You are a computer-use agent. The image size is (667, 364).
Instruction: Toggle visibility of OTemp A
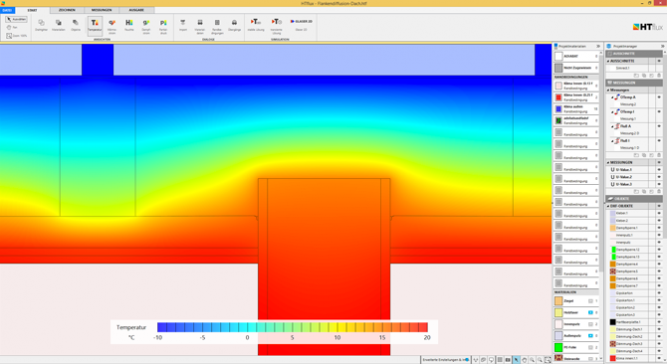pyautogui.click(x=659, y=97)
